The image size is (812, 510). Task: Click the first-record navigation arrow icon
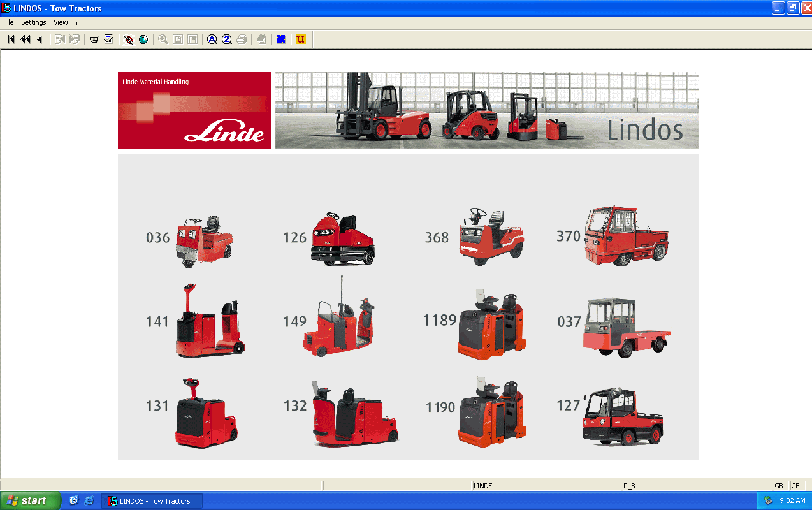10,39
